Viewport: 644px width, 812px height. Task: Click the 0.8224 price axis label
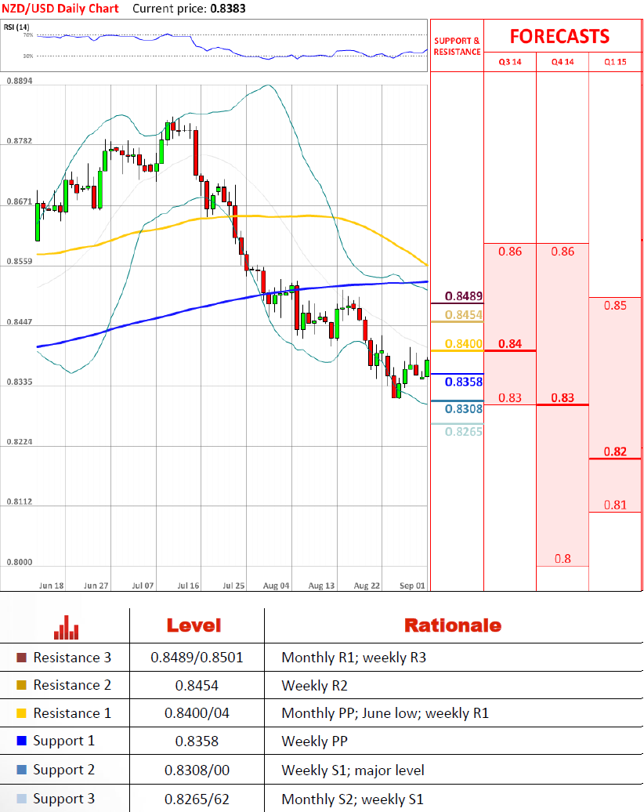pyautogui.click(x=20, y=442)
